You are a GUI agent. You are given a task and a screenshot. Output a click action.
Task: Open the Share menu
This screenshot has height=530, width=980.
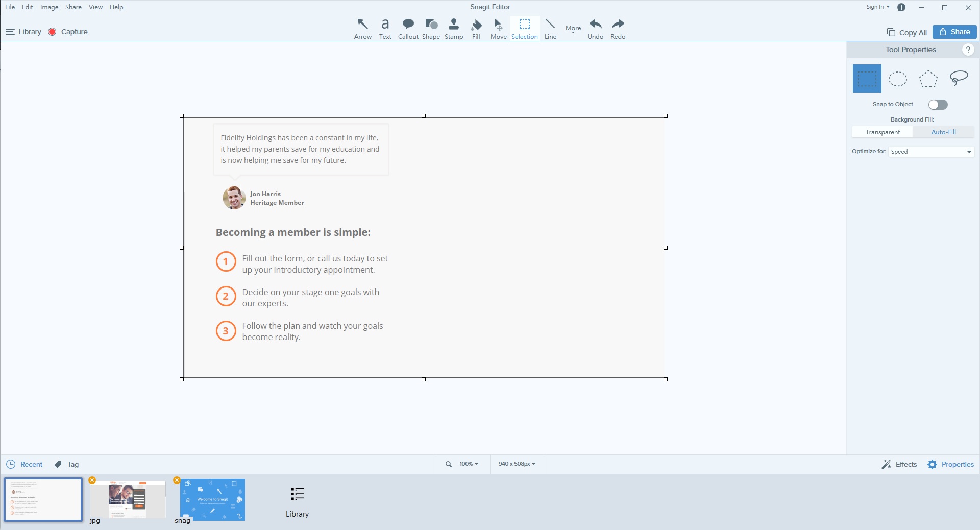[x=73, y=7]
